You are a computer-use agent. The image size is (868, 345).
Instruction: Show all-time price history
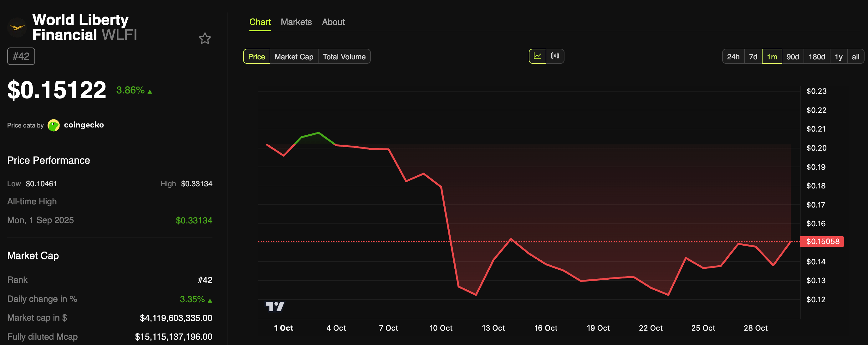[855, 57]
